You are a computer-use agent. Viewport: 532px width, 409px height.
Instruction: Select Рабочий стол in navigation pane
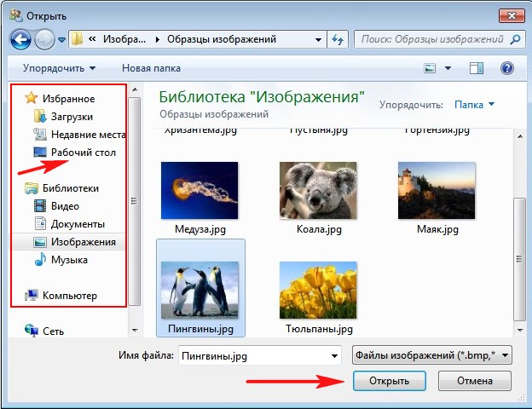point(83,153)
